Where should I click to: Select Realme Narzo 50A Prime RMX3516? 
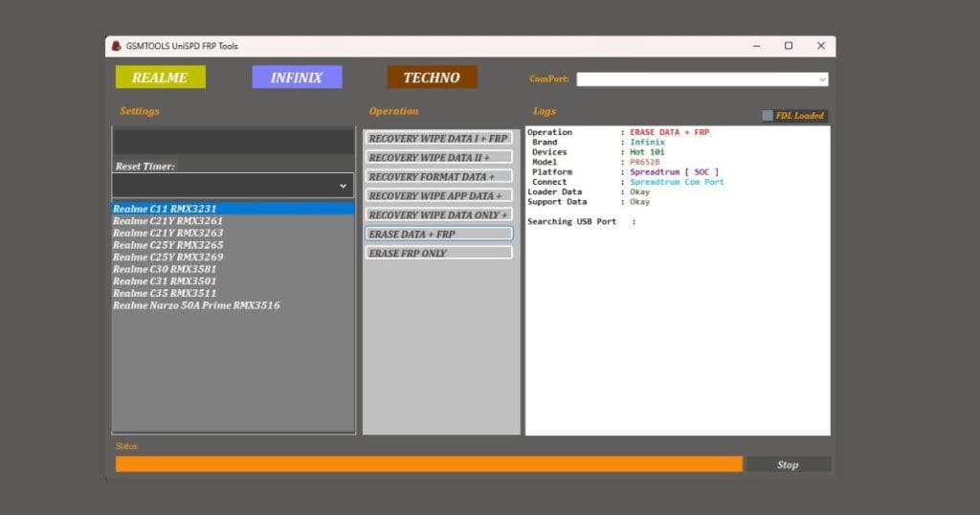click(x=234, y=305)
